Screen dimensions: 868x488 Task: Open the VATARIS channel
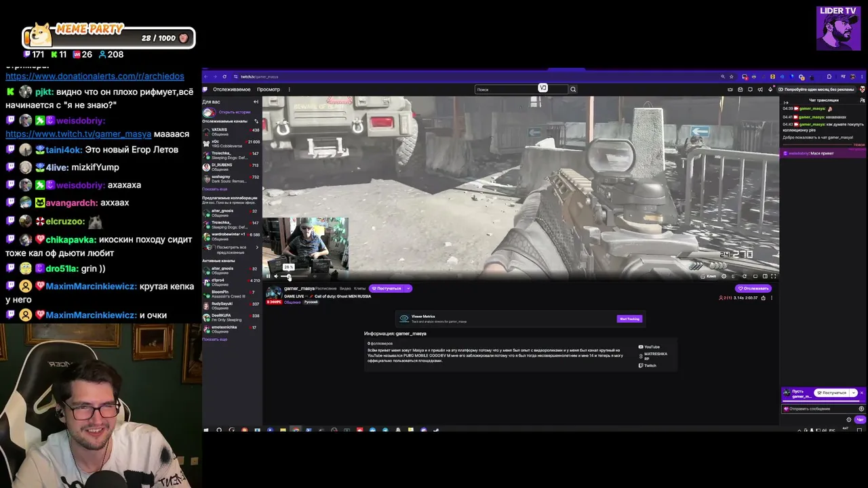pos(231,131)
